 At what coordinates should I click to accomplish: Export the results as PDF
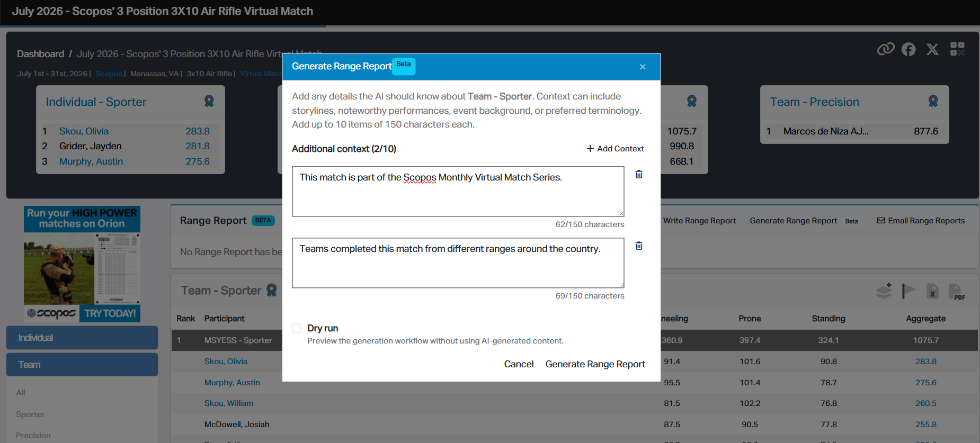pyautogui.click(x=957, y=292)
